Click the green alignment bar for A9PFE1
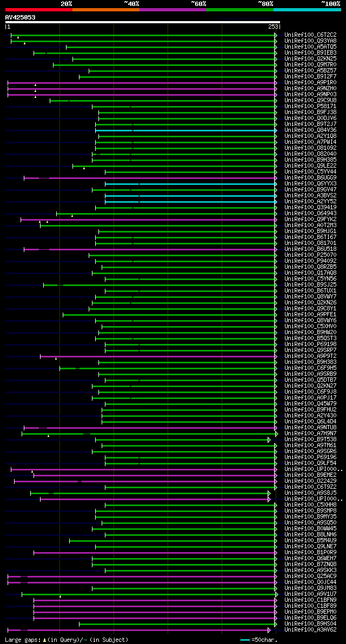Screen dimensions: 346x644 [170, 315]
